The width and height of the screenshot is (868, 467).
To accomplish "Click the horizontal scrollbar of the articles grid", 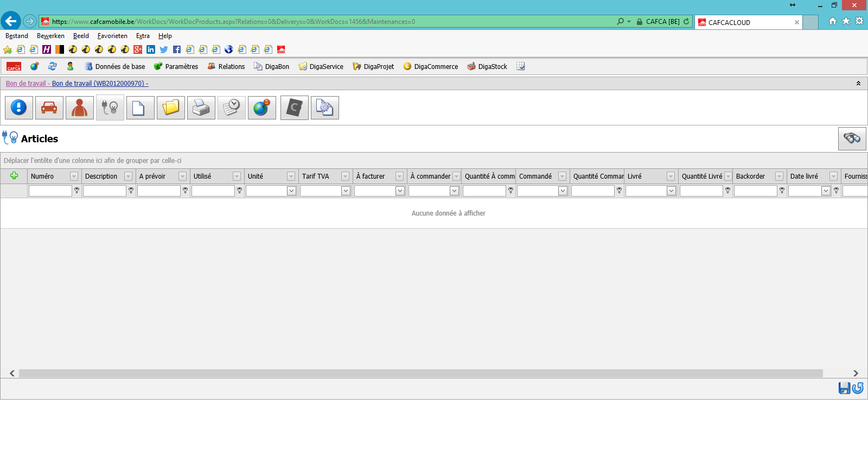I will click(x=421, y=373).
